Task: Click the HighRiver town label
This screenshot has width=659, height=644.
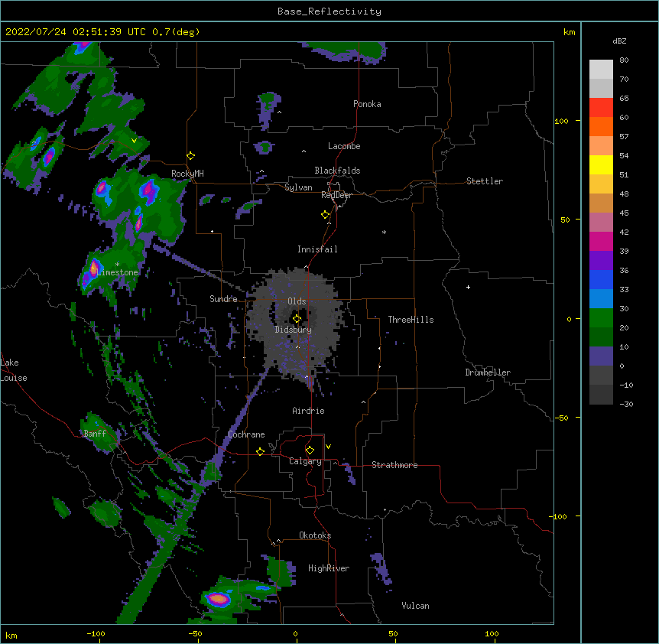Action: [329, 568]
